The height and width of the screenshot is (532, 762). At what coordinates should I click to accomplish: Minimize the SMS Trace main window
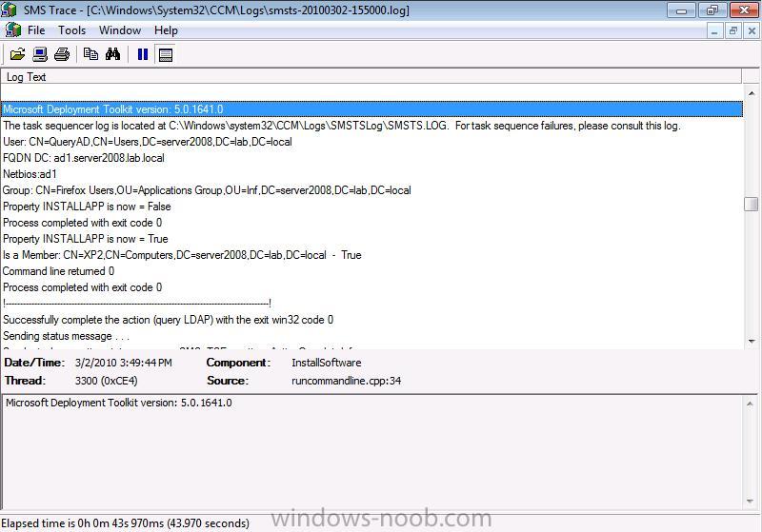(682, 10)
